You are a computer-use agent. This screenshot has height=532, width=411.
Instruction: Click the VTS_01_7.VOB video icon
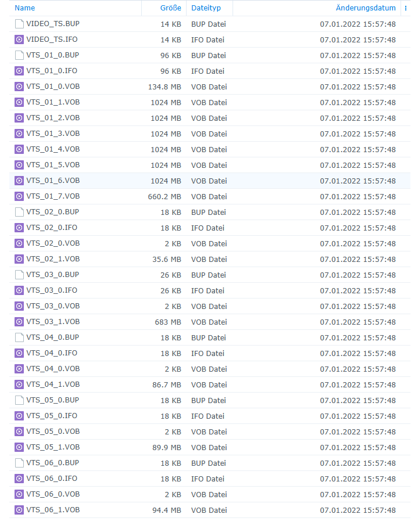click(x=19, y=196)
